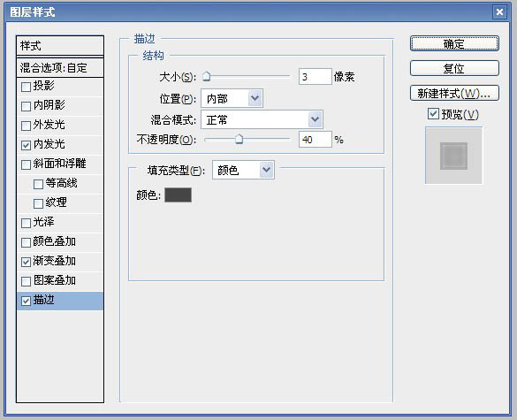Enable the 内阴影 checkbox
This screenshot has height=420, width=517.
tap(26, 106)
